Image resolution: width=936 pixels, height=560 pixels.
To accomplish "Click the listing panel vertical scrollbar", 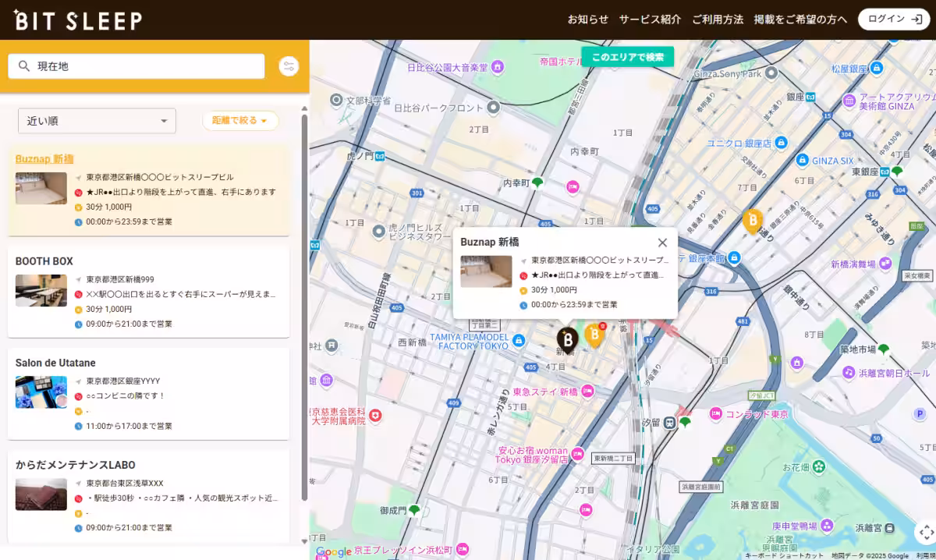I will 304,312.
